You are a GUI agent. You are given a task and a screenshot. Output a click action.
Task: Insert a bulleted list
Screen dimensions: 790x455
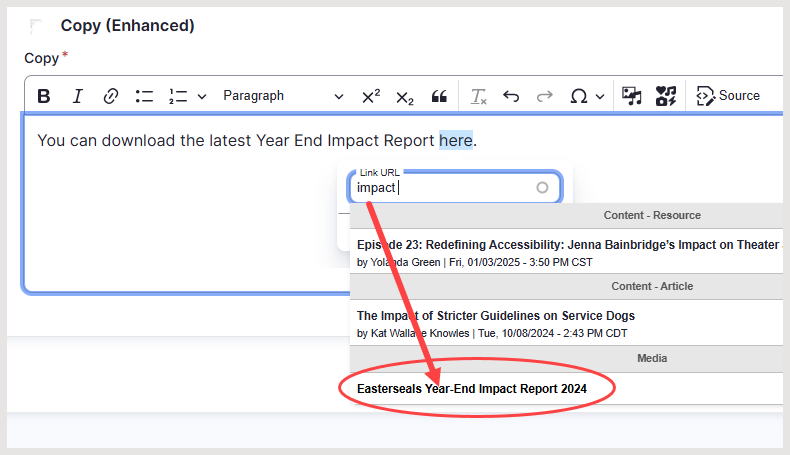tap(144, 96)
